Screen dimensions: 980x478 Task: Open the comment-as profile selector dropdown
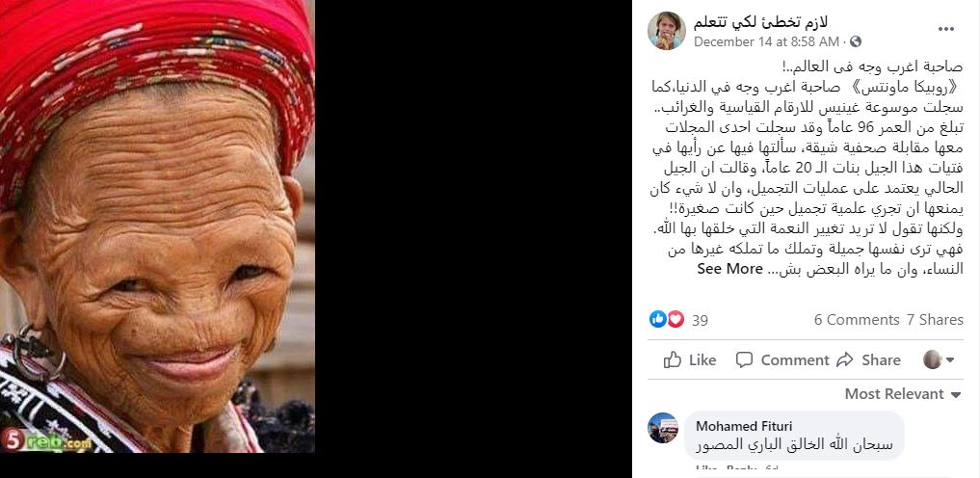pos(939,359)
